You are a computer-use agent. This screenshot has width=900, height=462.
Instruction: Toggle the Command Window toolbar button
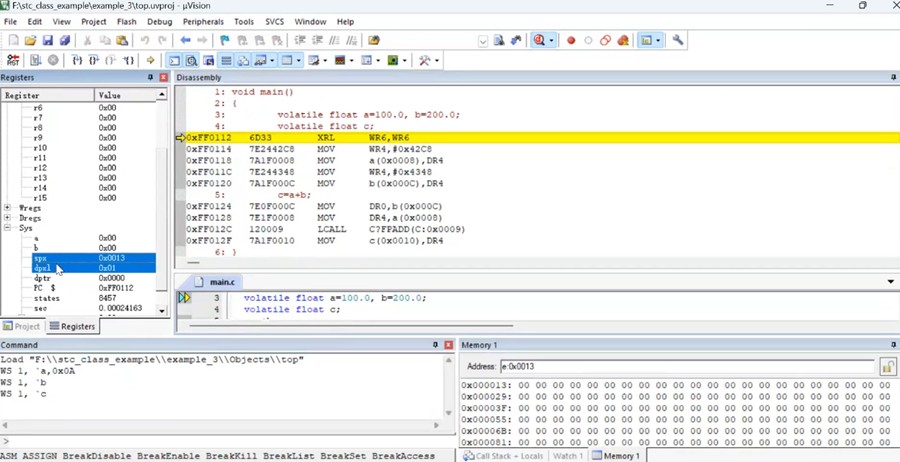tap(175, 60)
